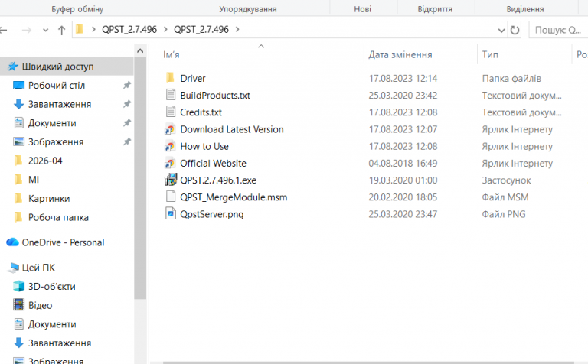Viewport: 588px width, 364px height.
Task: Select the Driver folder icon
Action: (170, 78)
